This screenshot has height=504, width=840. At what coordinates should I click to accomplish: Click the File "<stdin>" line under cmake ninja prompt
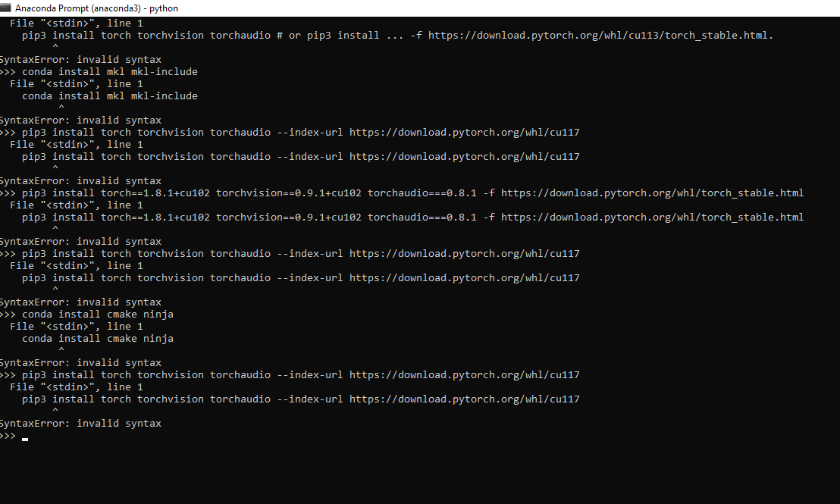pos(76,327)
